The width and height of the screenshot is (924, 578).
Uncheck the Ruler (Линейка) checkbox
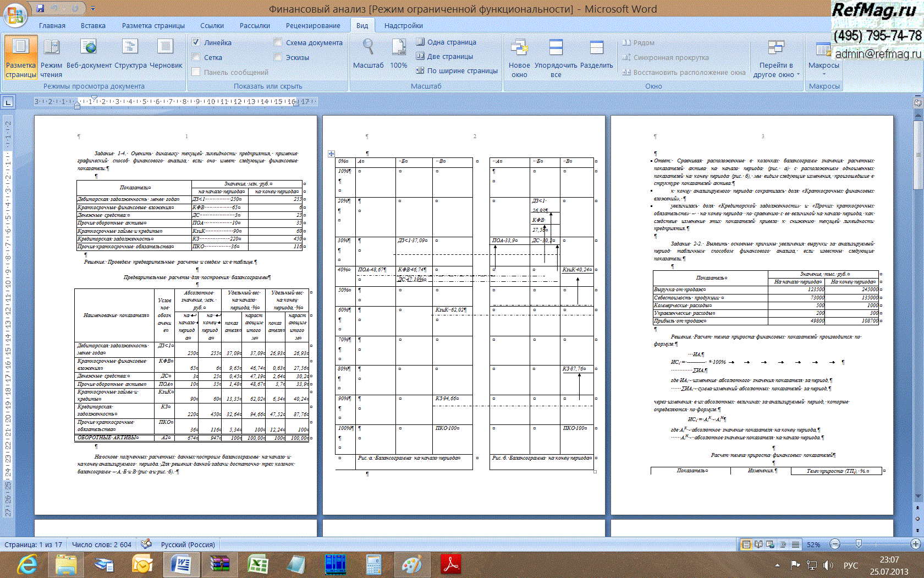coord(196,42)
